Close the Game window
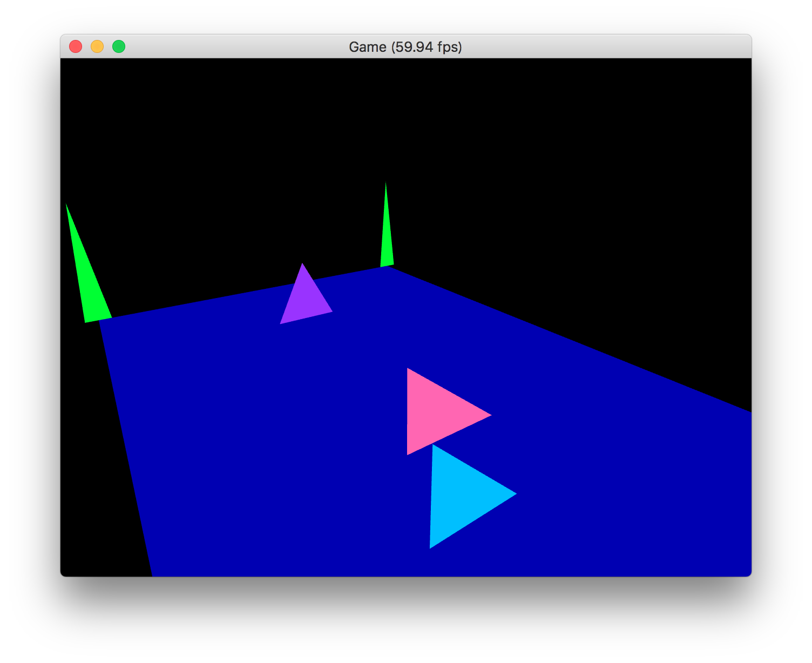 (x=76, y=47)
